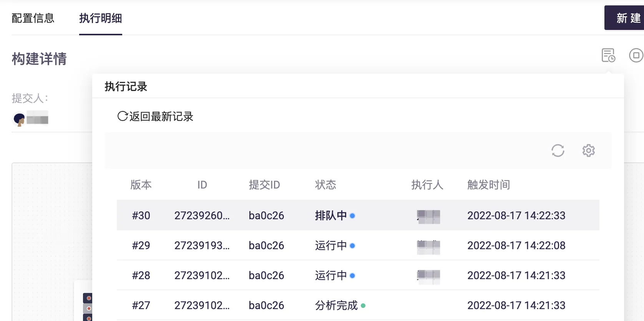The image size is (644, 321).
Task: Open table column settings gear
Action: pyautogui.click(x=588, y=151)
